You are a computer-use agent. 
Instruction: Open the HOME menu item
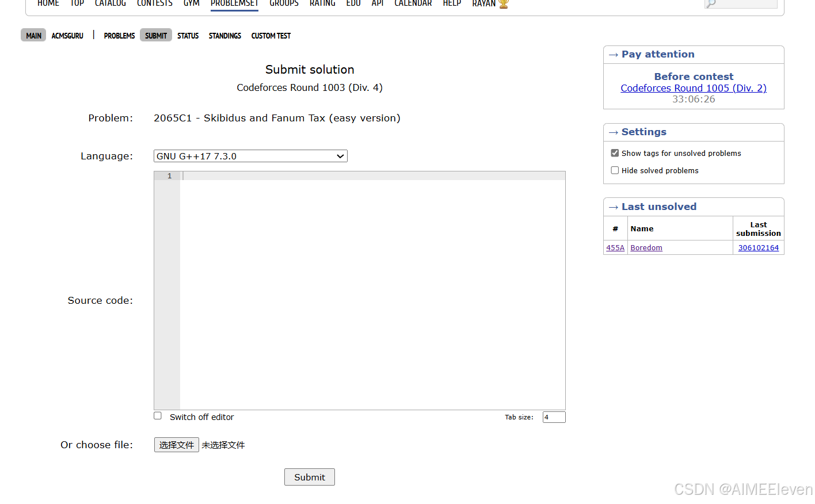tap(48, 3)
